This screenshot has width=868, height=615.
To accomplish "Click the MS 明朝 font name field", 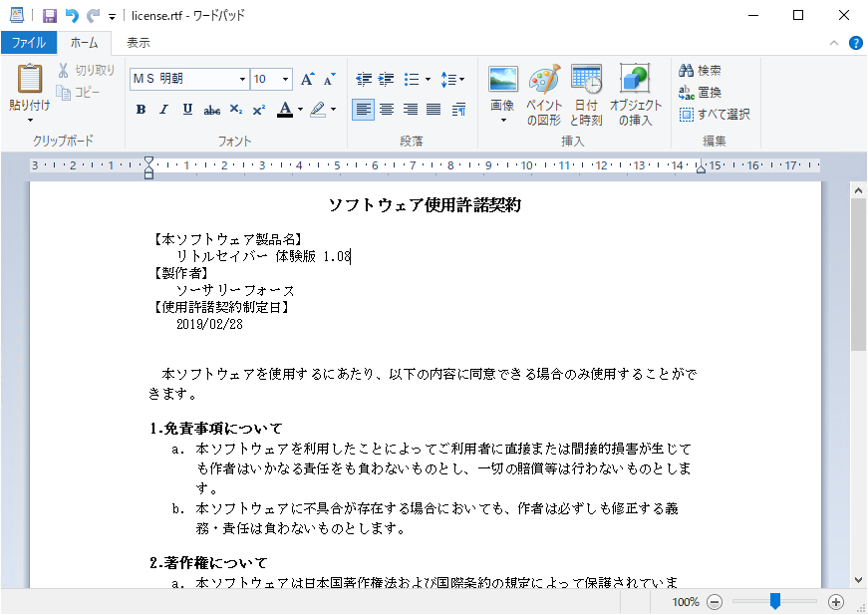I will point(183,79).
